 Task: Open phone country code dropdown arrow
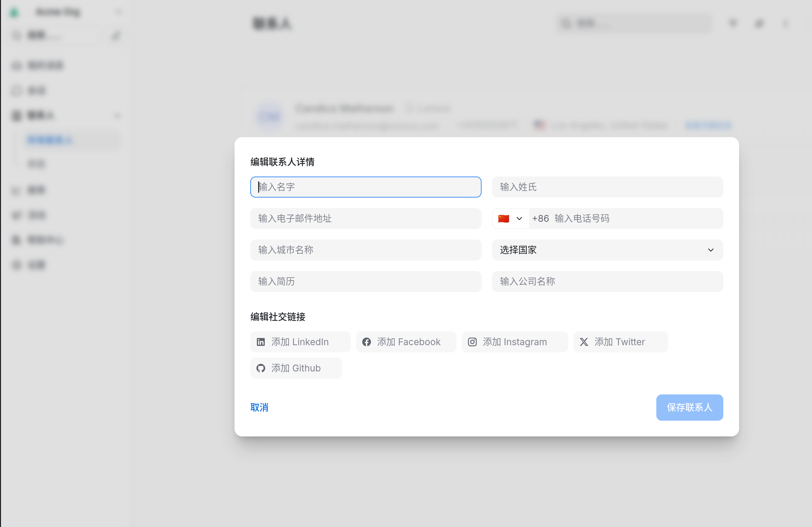click(519, 219)
